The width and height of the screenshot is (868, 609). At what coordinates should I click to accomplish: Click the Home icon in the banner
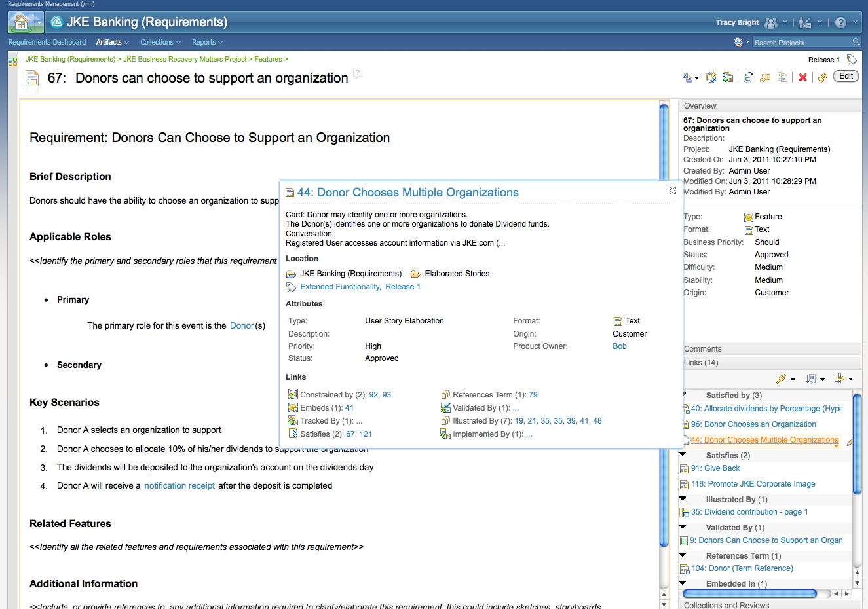point(21,22)
